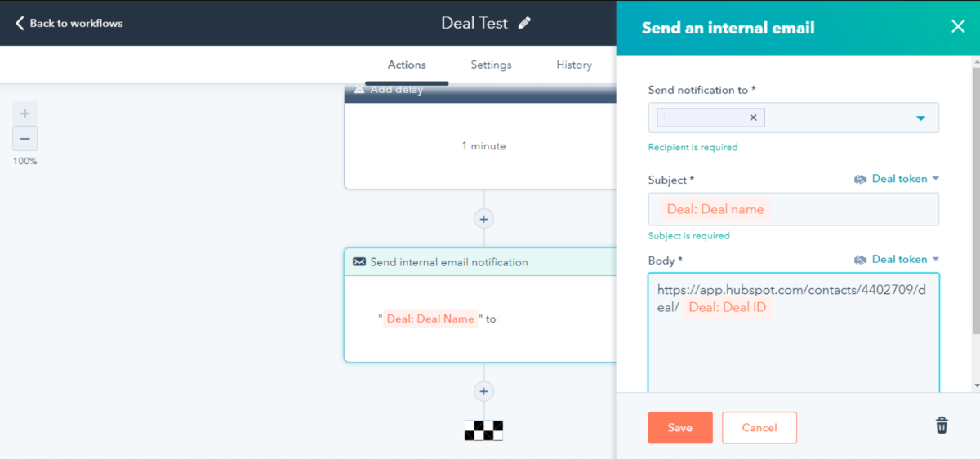The width and height of the screenshot is (980, 459).
Task: Click the Send an internal email panel title
Action: tap(728, 28)
